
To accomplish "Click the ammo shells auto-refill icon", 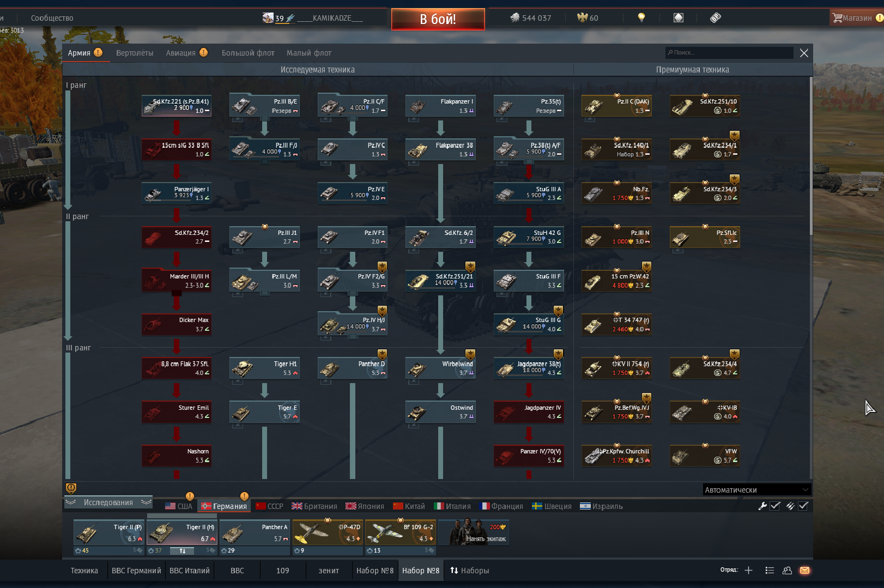I will [790, 506].
